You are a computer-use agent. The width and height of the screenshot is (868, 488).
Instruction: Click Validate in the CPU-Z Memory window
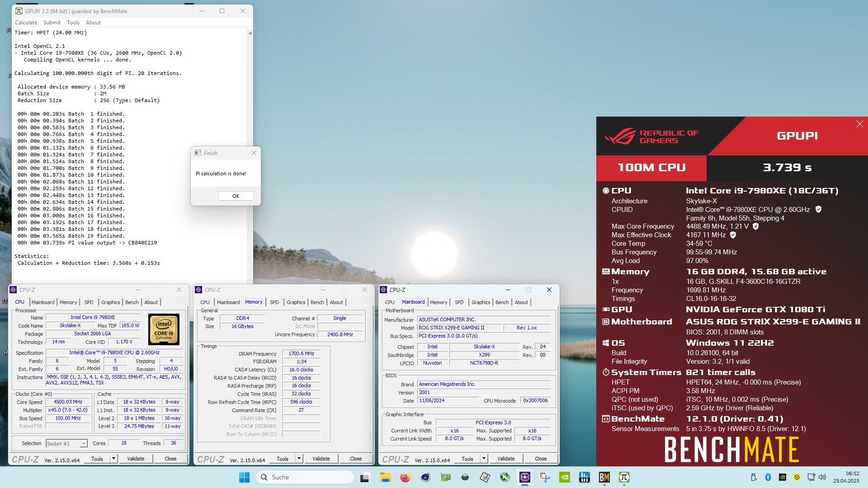[x=321, y=459]
